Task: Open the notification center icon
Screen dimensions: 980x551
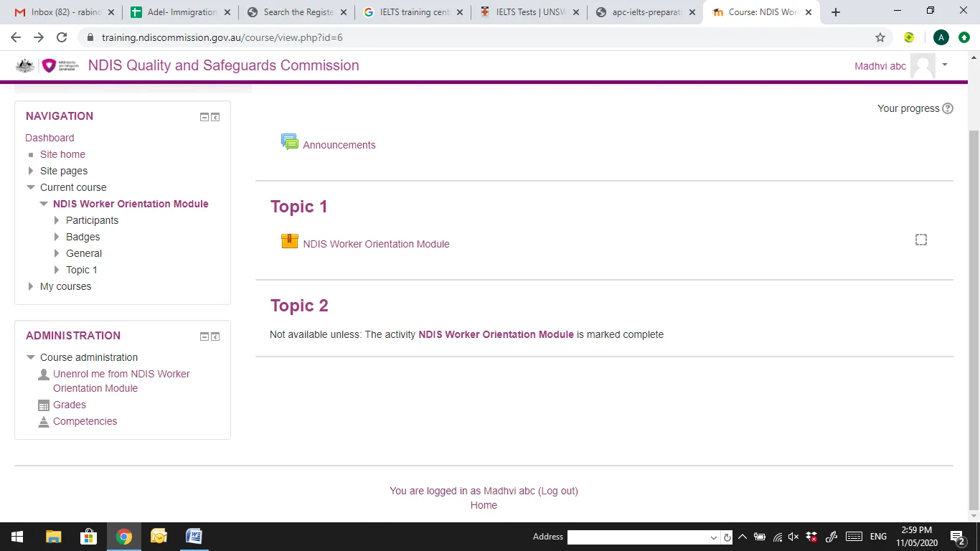Action: 957,537
